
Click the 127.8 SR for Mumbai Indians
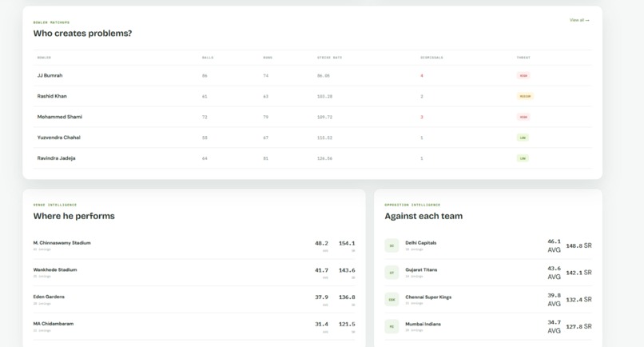(x=578, y=326)
